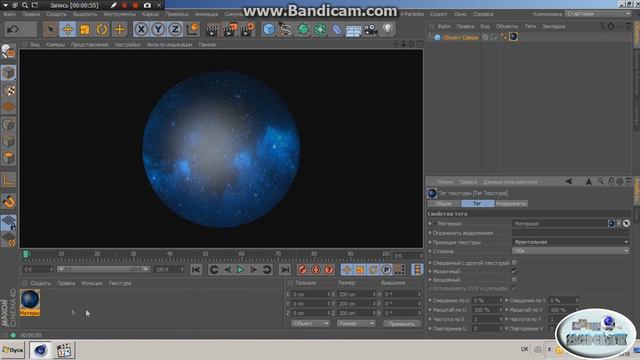This screenshot has height=360, width=640.
Task: Open the Файл menu in object manager
Action: [444, 27]
